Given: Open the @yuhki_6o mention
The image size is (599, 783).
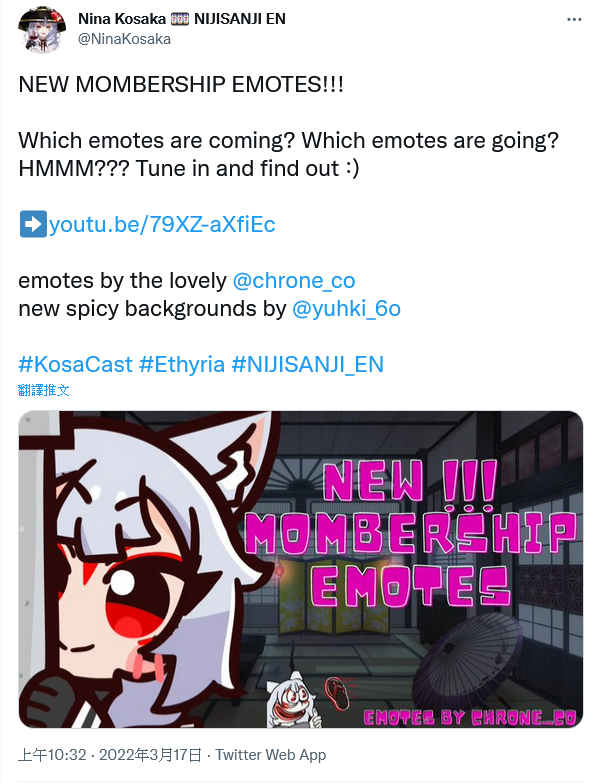Looking at the screenshot, I should click(x=346, y=309).
